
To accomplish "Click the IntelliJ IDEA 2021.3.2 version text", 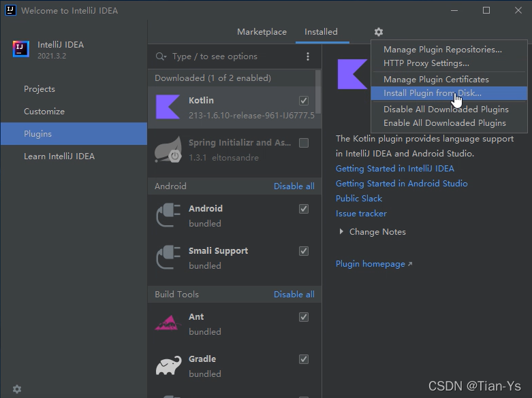I will click(x=52, y=56).
